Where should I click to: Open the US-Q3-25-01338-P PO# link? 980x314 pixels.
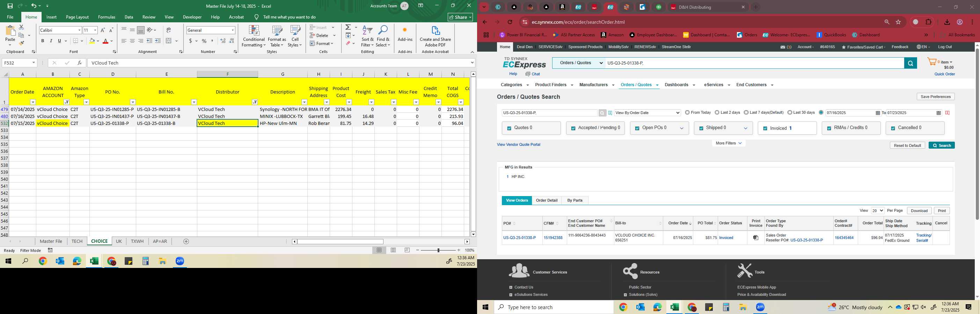519,238
